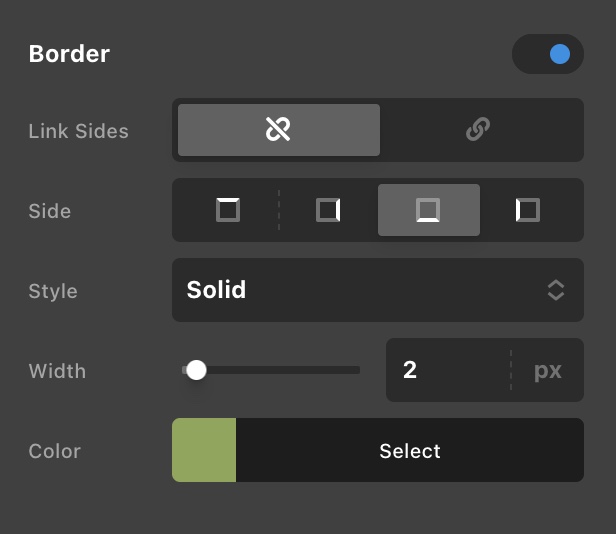Viewport: 616px width, 534px height.
Task: Open the Solid style dropdown
Action: (x=360, y=290)
